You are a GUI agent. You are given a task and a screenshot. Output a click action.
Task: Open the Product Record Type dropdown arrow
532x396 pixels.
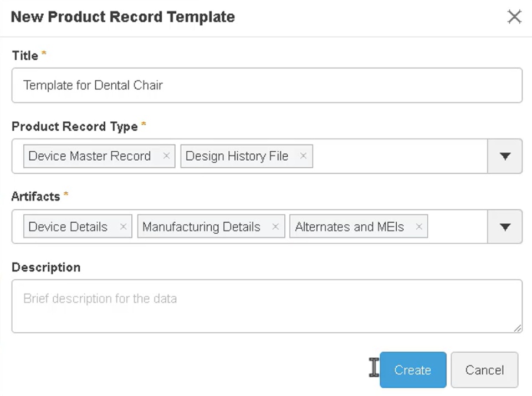(504, 156)
